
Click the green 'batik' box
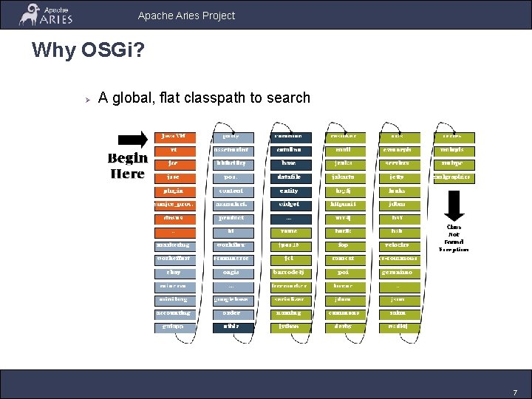click(x=345, y=233)
